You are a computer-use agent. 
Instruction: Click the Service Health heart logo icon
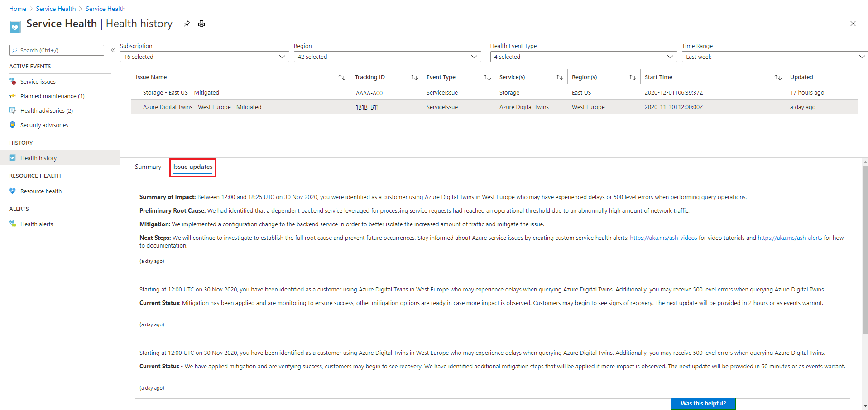click(15, 27)
